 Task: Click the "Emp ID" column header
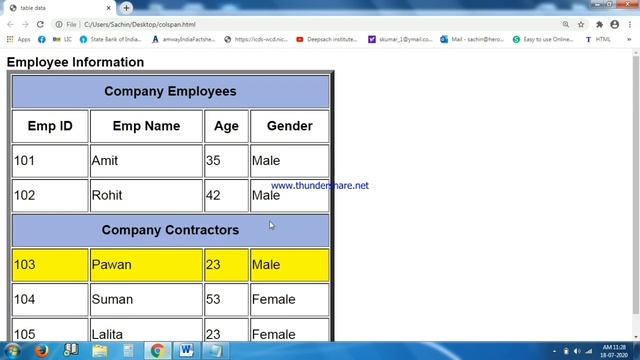pos(50,126)
